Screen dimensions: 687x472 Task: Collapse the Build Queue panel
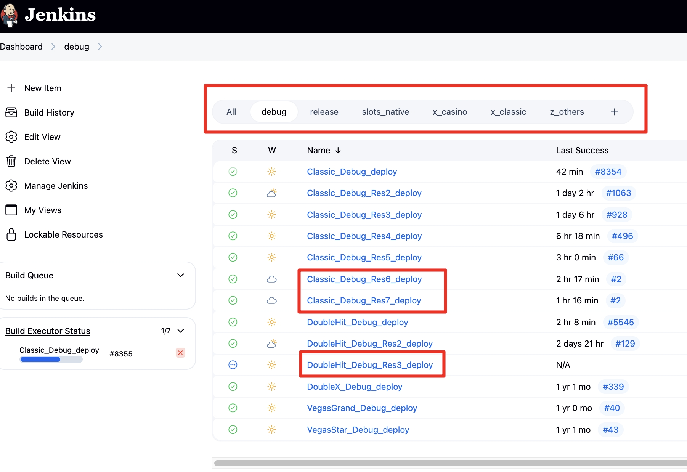180,275
